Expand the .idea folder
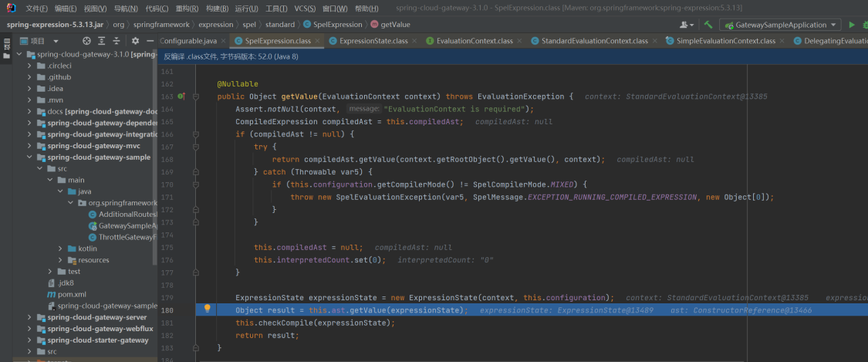868x362 pixels. (29, 89)
